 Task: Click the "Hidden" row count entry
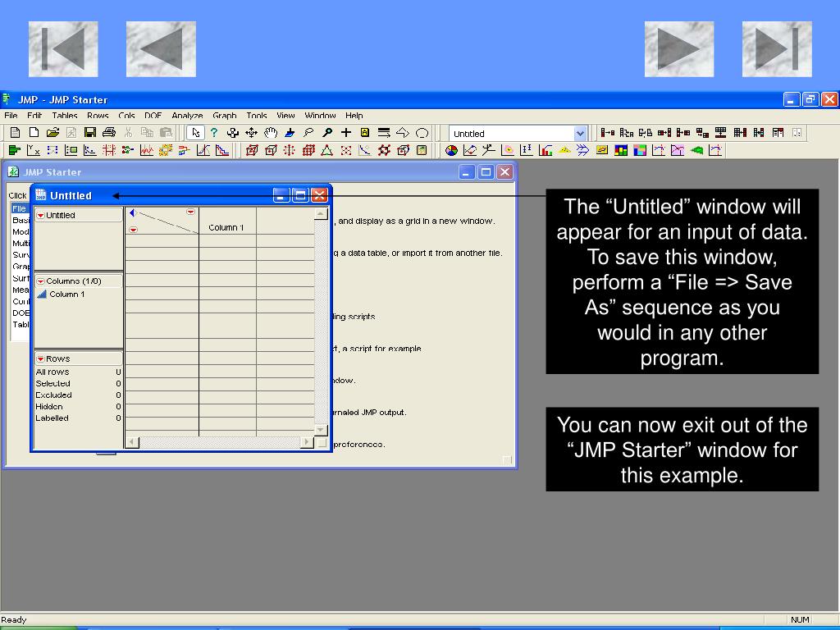coord(48,407)
